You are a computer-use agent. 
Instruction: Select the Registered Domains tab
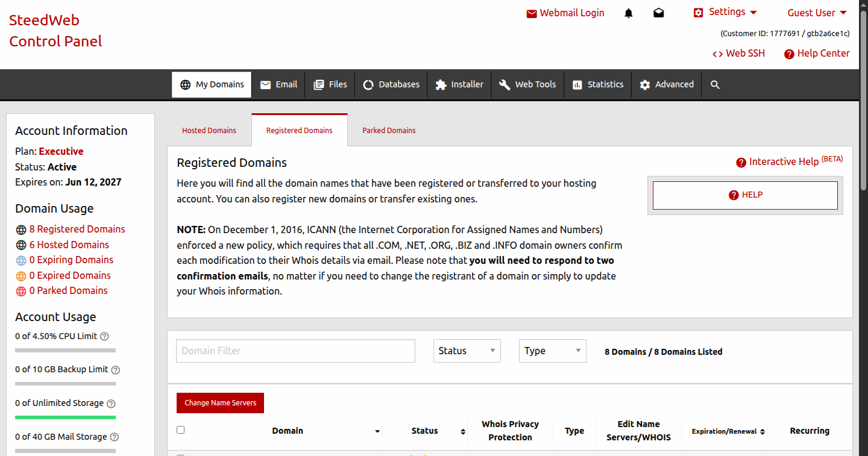tap(300, 130)
